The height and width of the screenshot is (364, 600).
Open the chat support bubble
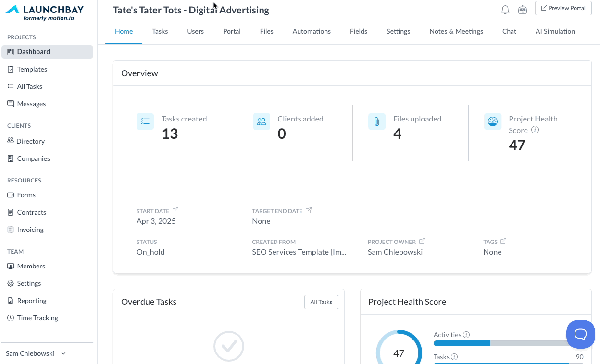coord(581,334)
